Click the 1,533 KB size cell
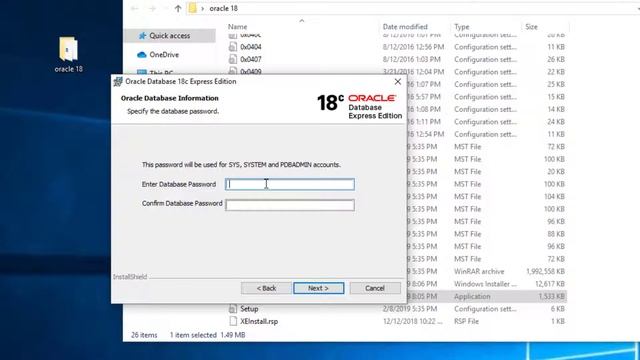The image size is (640, 360). pos(551,296)
